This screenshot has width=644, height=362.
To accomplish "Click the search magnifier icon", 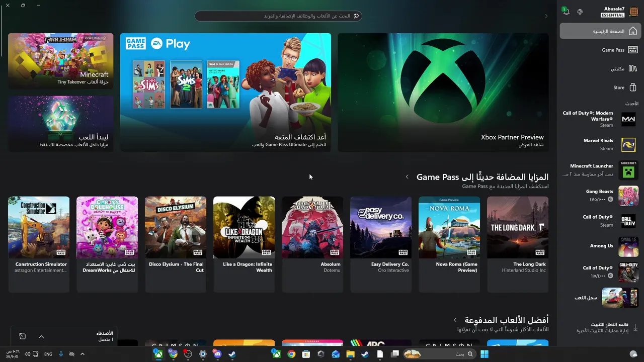I will [x=356, y=16].
